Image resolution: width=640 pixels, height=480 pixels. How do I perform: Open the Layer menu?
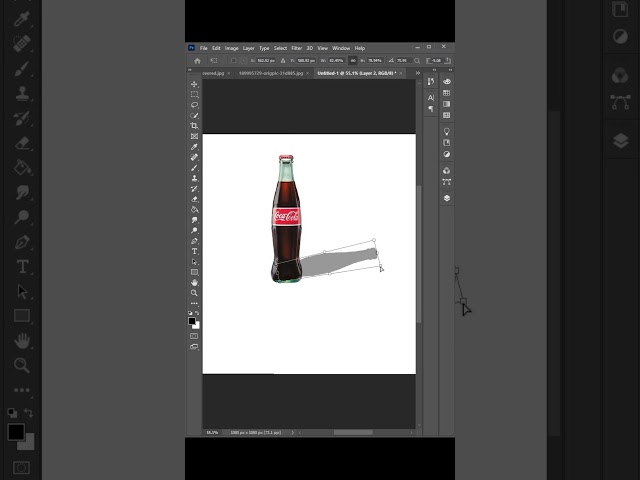click(249, 48)
